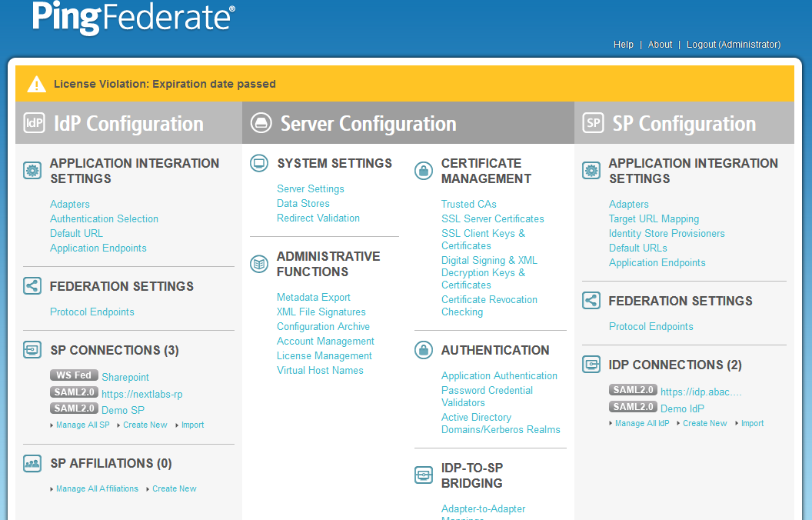Click the Certificate Management lock icon
This screenshot has width=812, height=520.
(424, 171)
